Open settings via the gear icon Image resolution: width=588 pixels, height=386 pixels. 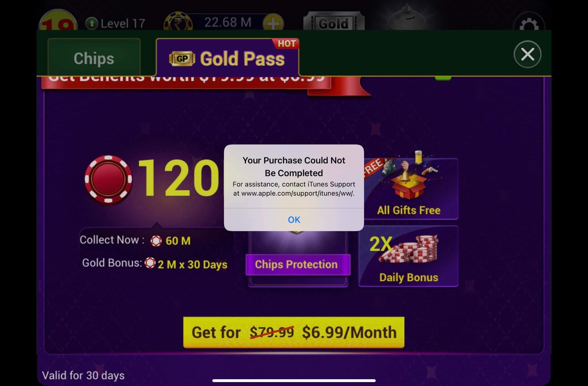coord(529,22)
